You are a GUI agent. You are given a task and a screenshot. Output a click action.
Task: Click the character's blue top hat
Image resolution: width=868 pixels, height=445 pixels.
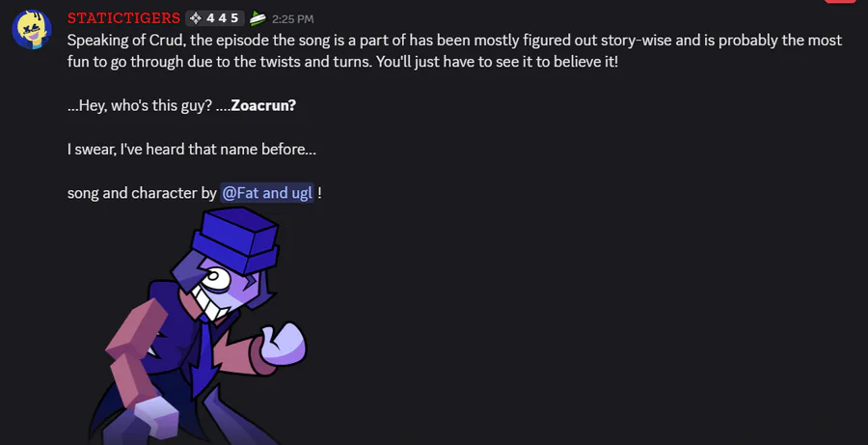(235, 239)
